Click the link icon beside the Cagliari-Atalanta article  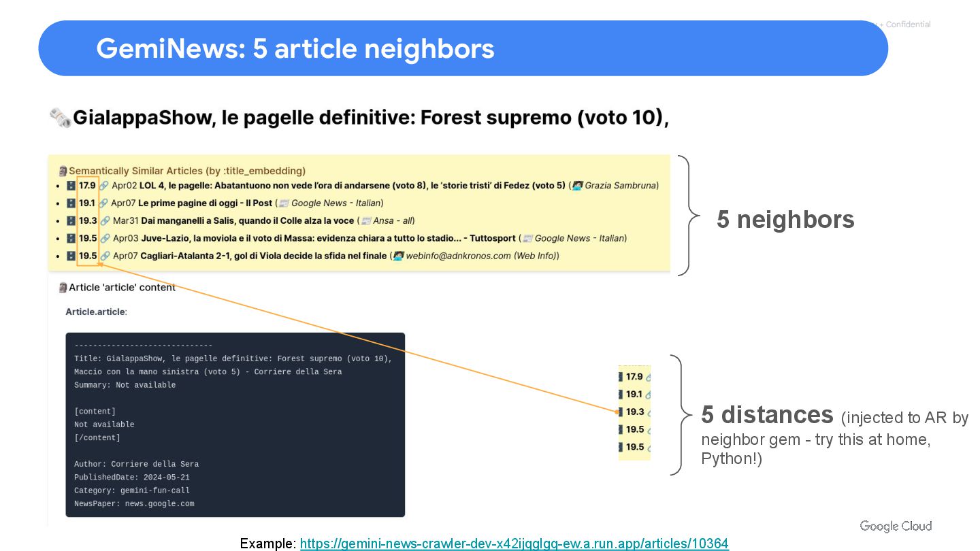[x=105, y=256]
